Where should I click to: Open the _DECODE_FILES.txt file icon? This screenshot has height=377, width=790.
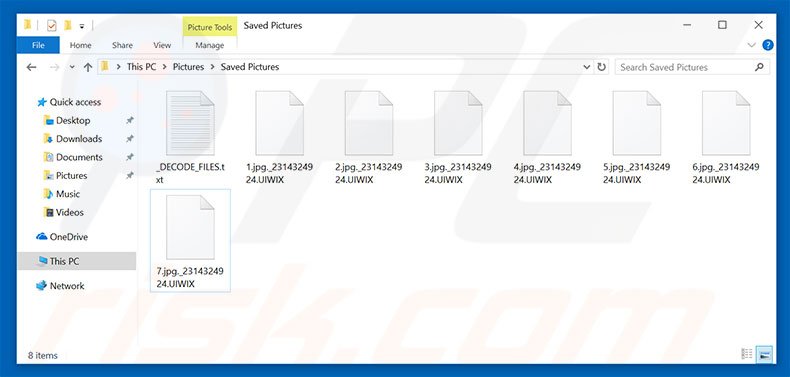[190, 123]
